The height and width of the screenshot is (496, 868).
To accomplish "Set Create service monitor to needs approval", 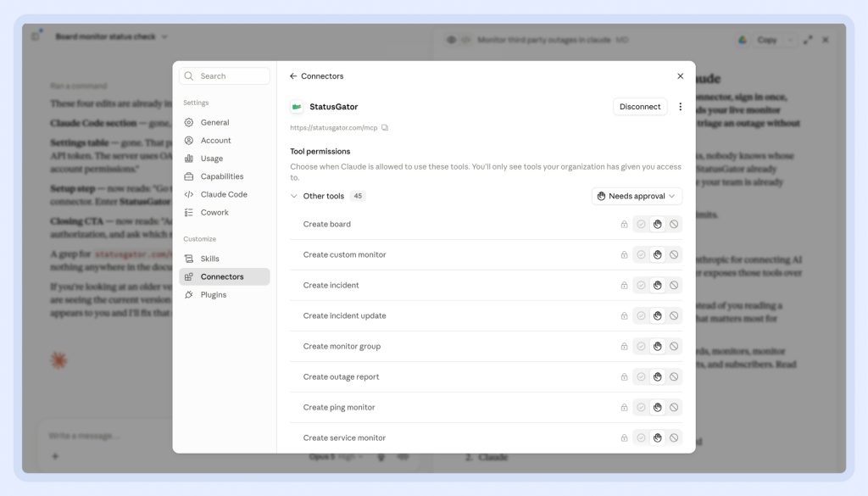I will 657,437.
